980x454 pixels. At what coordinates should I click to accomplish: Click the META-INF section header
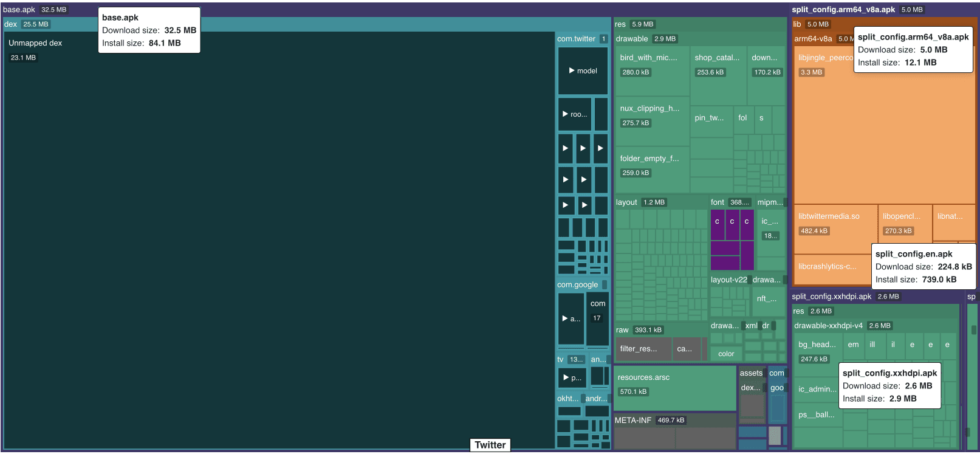coord(632,421)
